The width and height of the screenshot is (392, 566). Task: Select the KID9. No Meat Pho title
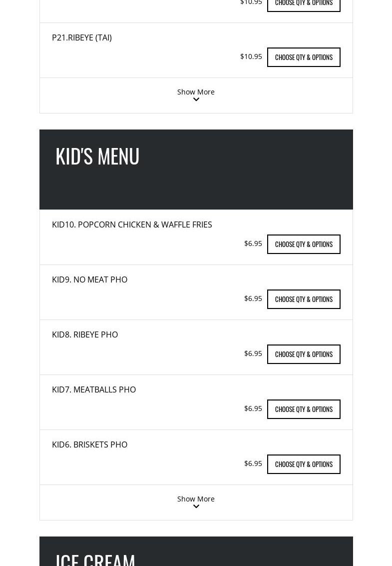coord(89,279)
